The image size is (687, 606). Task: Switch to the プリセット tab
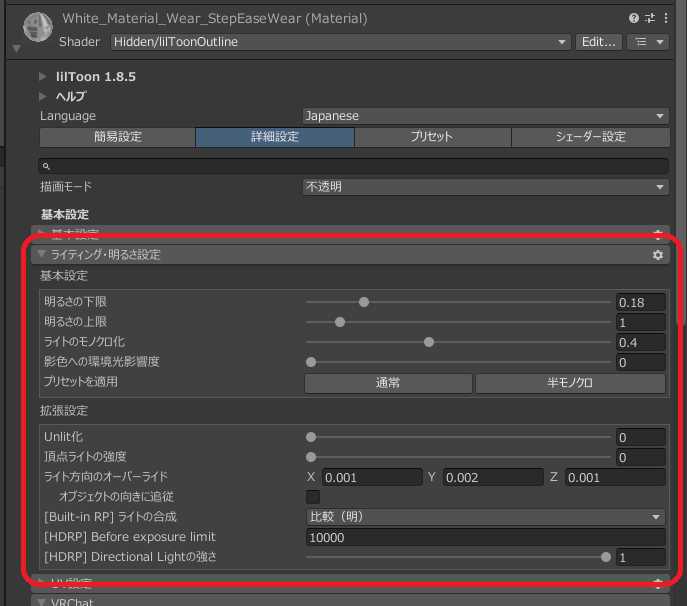click(x=432, y=137)
